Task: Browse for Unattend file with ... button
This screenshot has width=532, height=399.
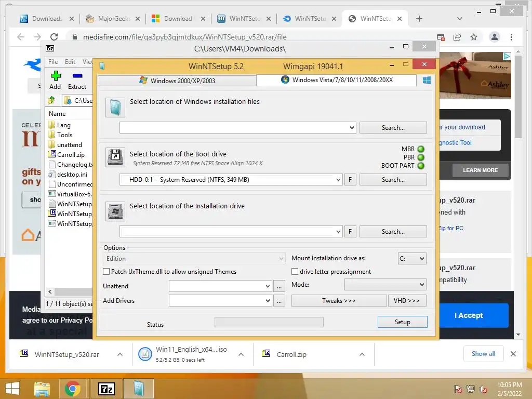Action: pyautogui.click(x=279, y=286)
